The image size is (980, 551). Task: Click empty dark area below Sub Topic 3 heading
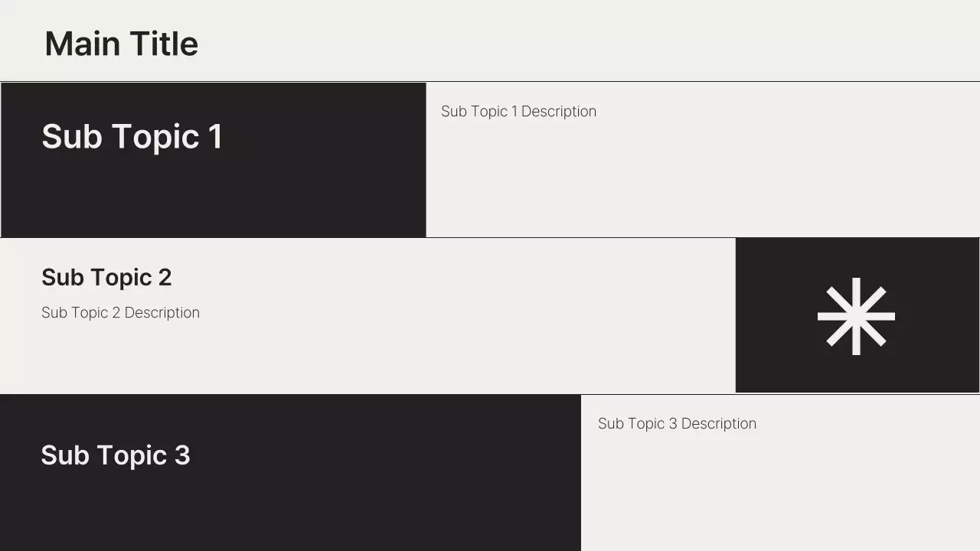click(291, 513)
